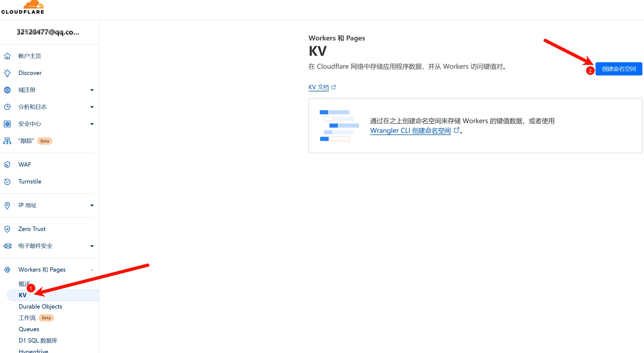Click the home icon for 帐户主页
This screenshot has width=644, height=353.
click(x=7, y=56)
